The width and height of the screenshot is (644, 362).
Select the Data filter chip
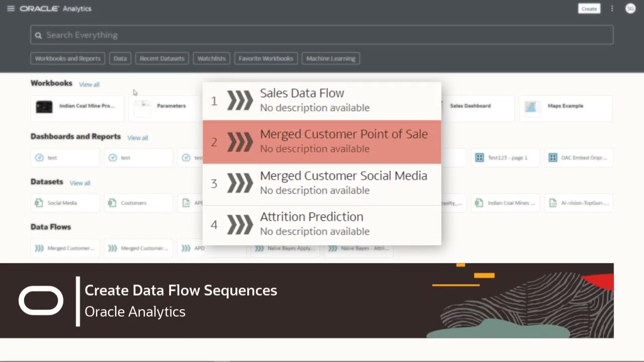120,58
